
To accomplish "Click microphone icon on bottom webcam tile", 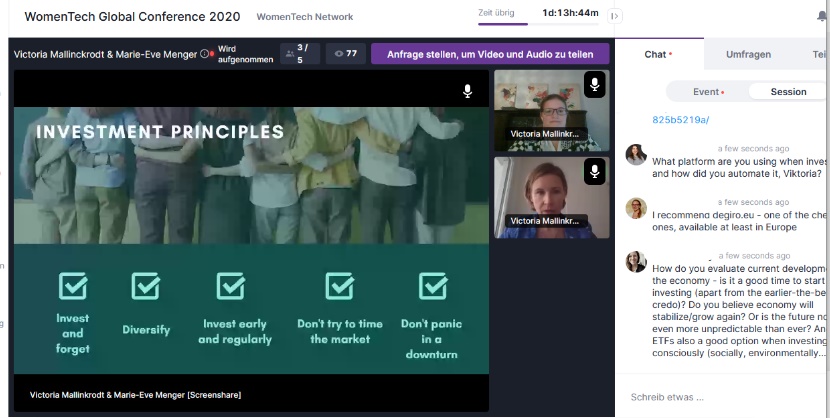I will point(594,171).
